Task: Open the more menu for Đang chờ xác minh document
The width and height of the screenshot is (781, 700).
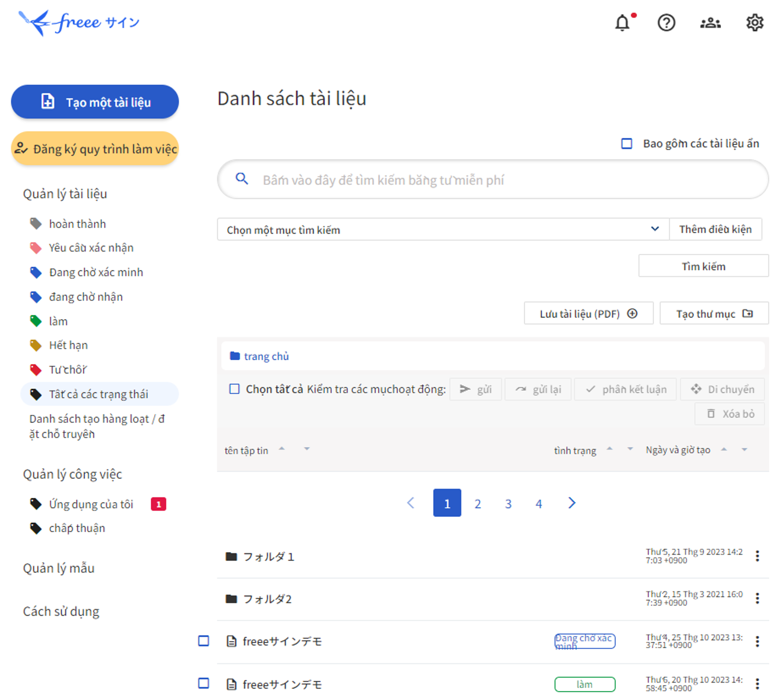Action: (757, 641)
